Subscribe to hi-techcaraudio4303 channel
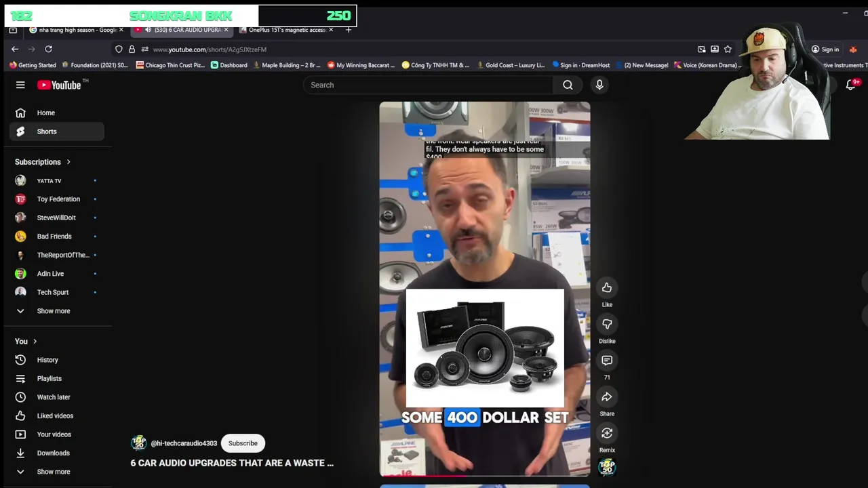The height and width of the screenshot is (488, 868). (x=243, y=443)
